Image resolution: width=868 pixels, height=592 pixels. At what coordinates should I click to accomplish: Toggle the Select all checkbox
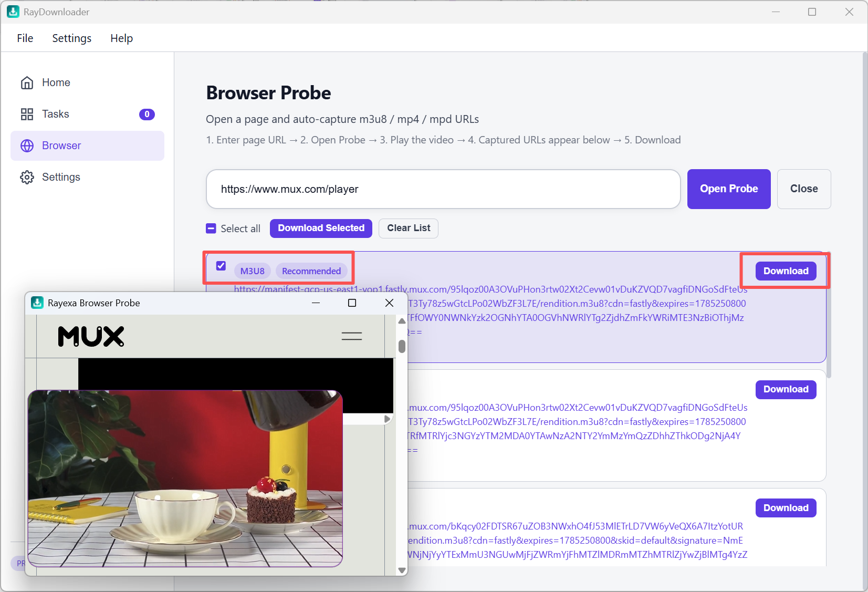coord(211,229)
